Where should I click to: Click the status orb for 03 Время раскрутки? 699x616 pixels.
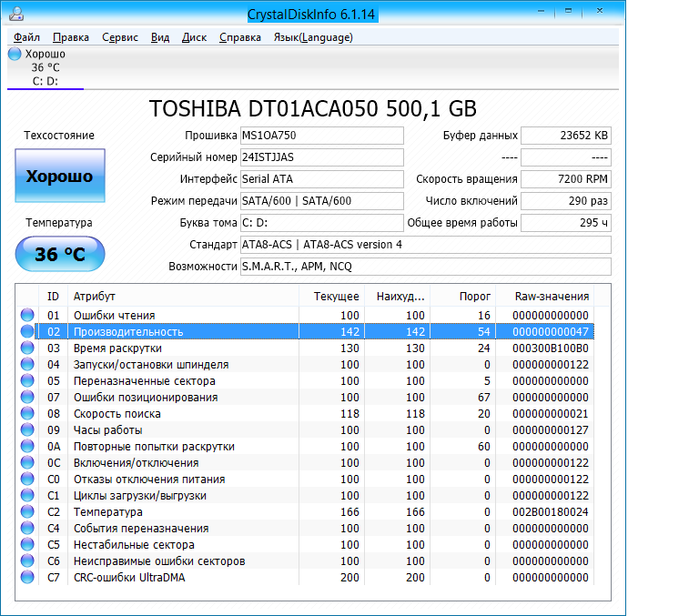(27, 348)
